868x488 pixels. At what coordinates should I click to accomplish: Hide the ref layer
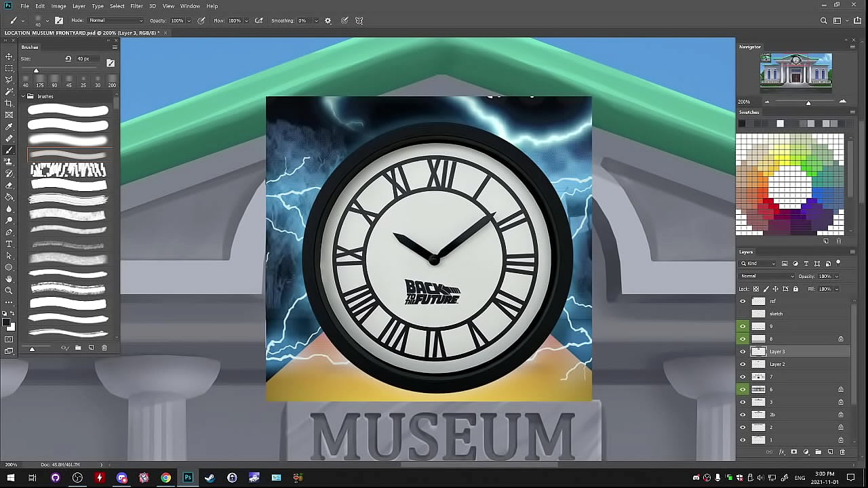point(743,301)
